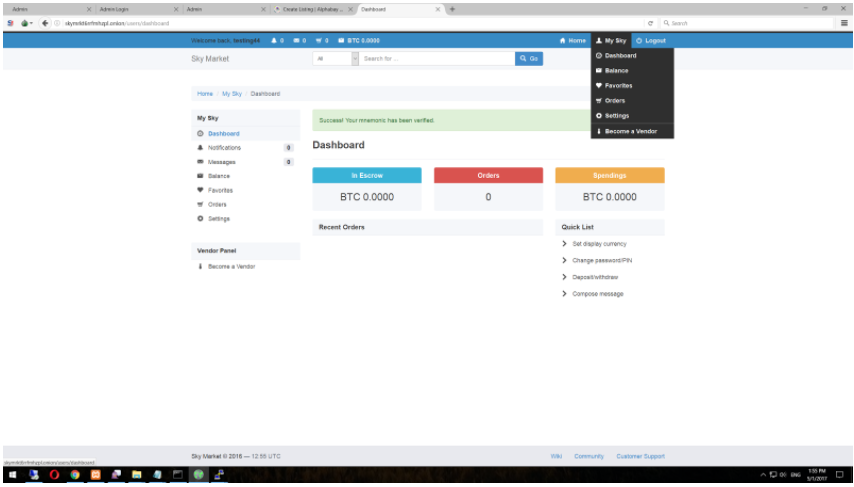Select Balance in My Sky dropdown
The image size is (854, 487).
click(x=632, y=71)
